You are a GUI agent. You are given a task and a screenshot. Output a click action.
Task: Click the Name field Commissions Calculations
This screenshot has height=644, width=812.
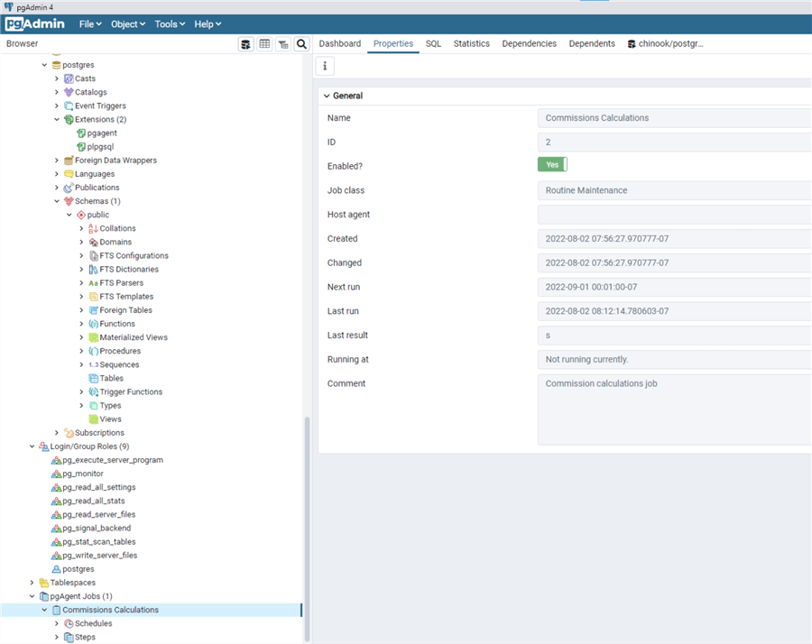click(675, 118)
